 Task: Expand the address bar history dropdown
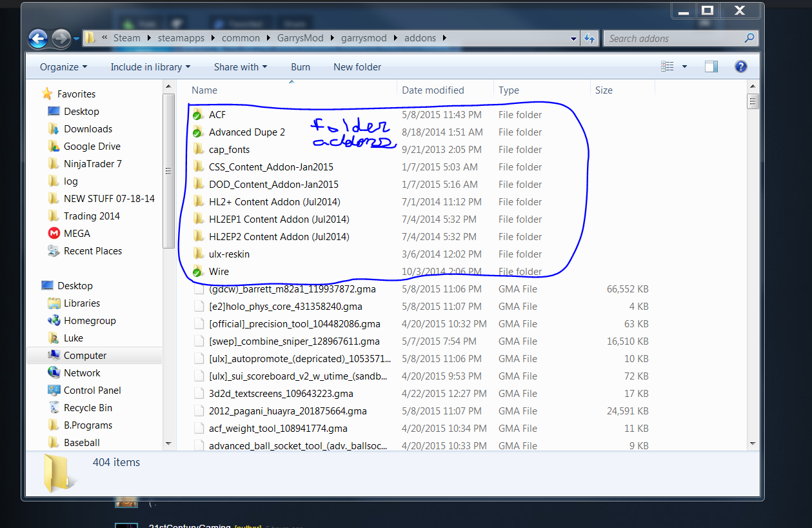point(573,39)
